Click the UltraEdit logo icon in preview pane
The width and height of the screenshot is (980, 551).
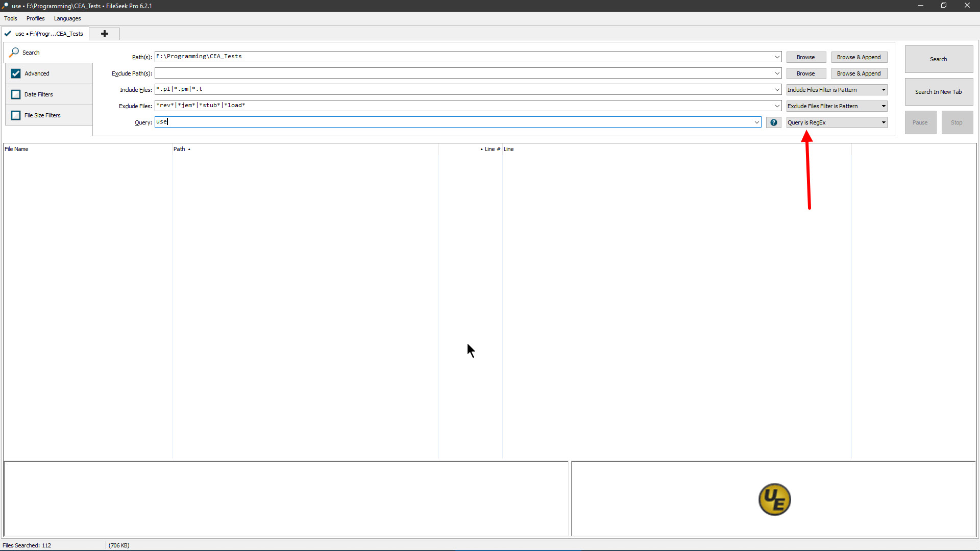pyautogui.click(x=774, y=499)
